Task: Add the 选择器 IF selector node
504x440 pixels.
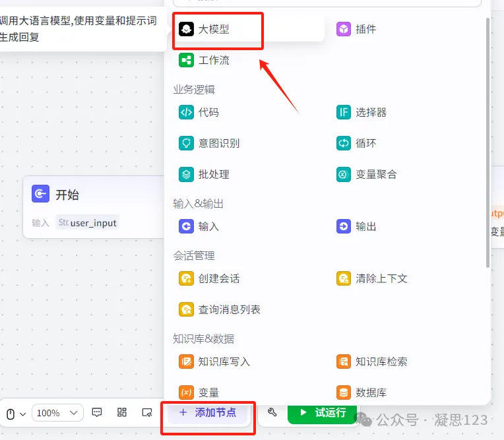Action: click(362, 112)
